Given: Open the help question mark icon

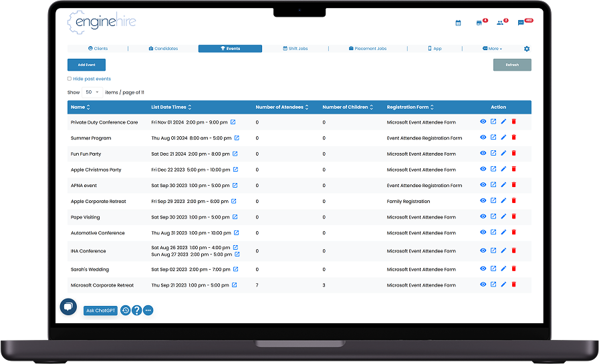Looking at the screenshot, I should coord(137,311).
